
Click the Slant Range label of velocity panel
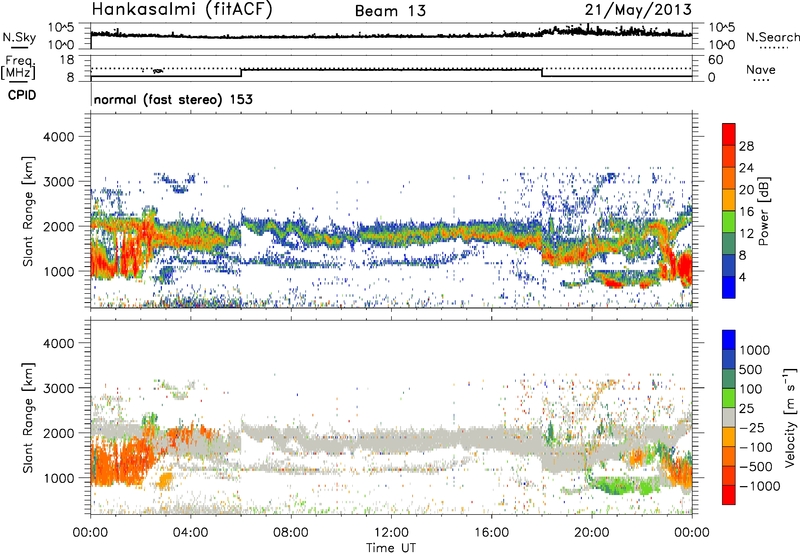[x=28, y=417]
